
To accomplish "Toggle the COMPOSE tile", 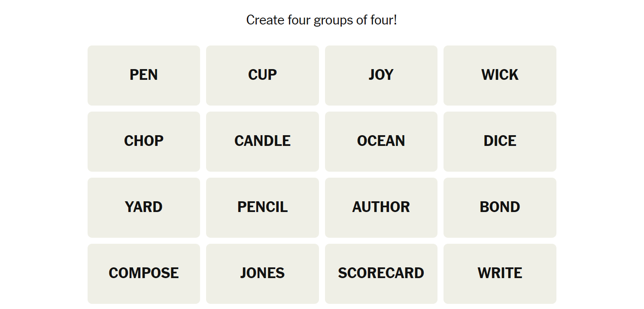I will point(144,274).
